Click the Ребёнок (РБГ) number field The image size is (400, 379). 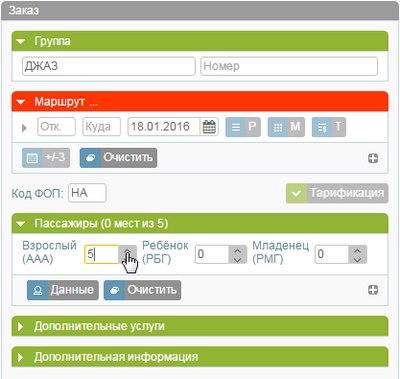(x=212, y=254)
